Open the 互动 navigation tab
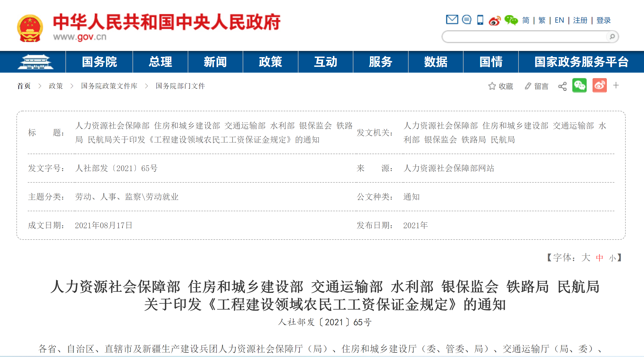644x357 pixels. pyautogui.click(x=326, y=62)
